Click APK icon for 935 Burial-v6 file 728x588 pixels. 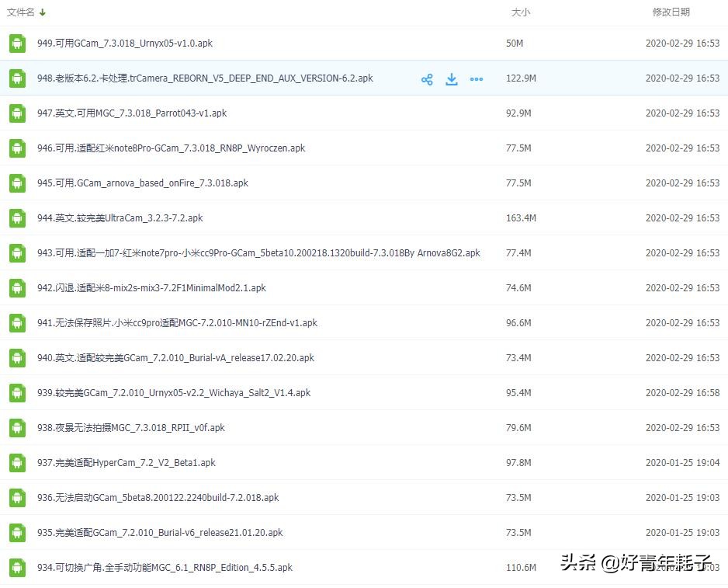[18, 533]
